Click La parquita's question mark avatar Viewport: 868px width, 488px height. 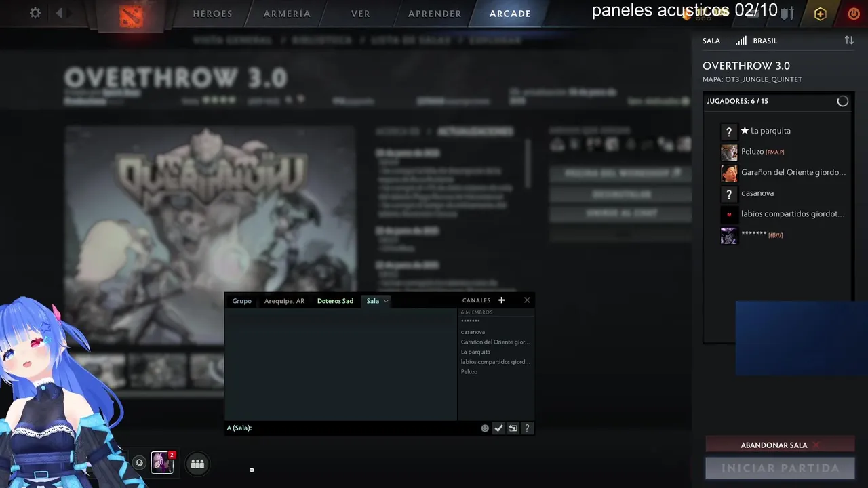pyautogui.click(x=729, y=131)
